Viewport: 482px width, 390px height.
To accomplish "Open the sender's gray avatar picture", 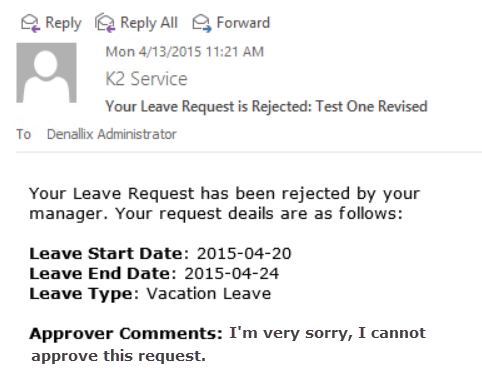I will (47, 73).
